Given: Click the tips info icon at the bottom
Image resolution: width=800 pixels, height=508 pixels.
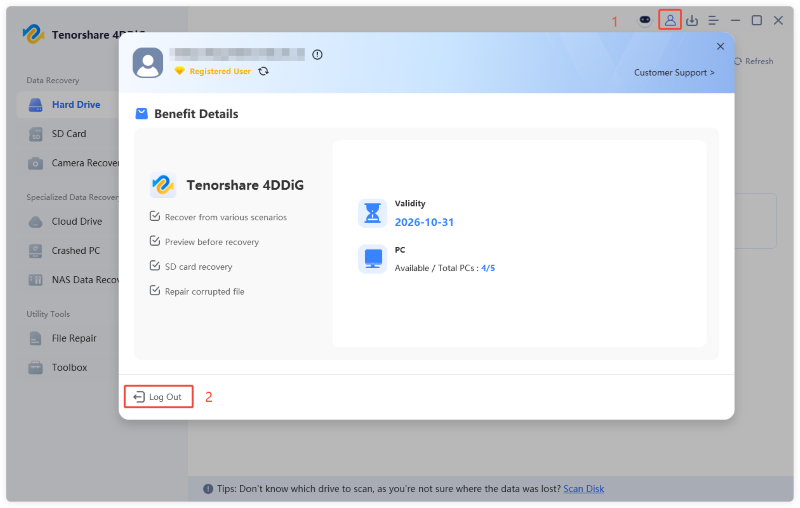Looking at the screenshot, I should pos(208,489).
